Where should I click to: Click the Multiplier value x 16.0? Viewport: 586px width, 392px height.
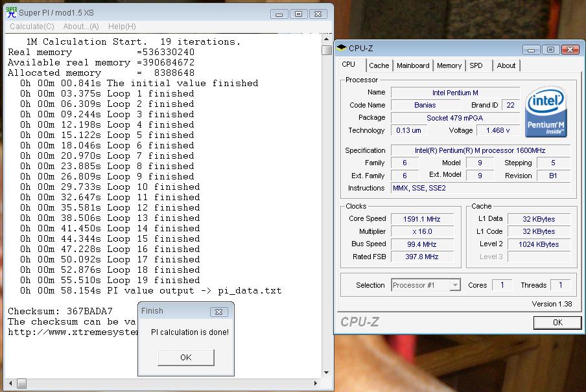tap(422, 231)
